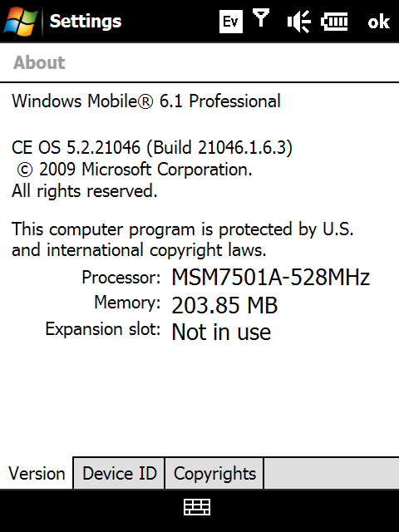Switch to the Device ID tab
Image resolution: width=399 pixels, height=532 pixels.
point(119,473)
